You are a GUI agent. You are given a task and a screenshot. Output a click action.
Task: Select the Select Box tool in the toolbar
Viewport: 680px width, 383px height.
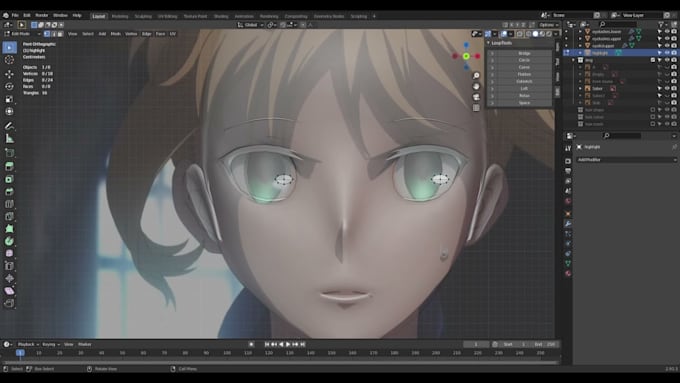(x=10, y=47)
